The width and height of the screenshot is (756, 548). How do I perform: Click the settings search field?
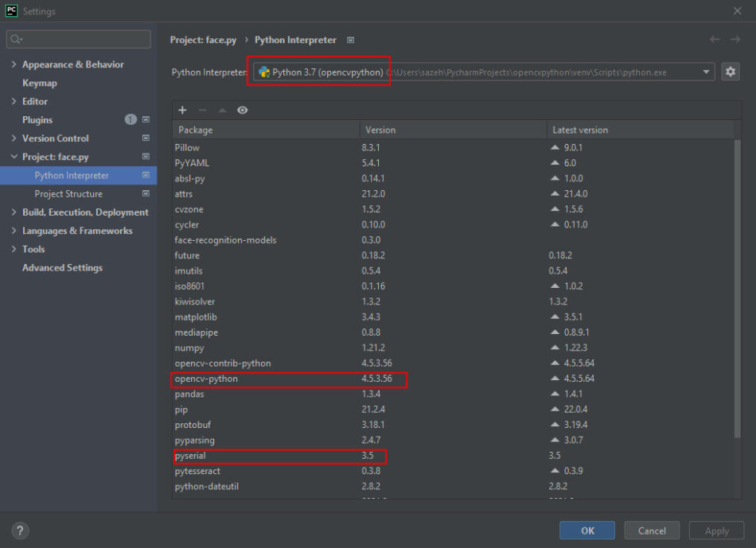79,39
